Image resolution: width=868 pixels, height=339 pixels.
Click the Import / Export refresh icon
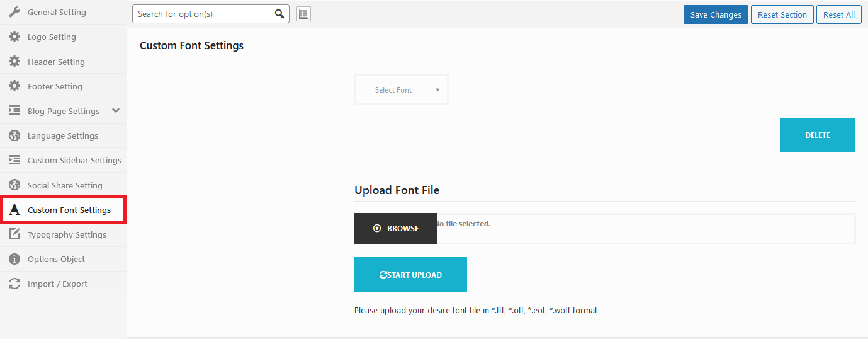14,284
